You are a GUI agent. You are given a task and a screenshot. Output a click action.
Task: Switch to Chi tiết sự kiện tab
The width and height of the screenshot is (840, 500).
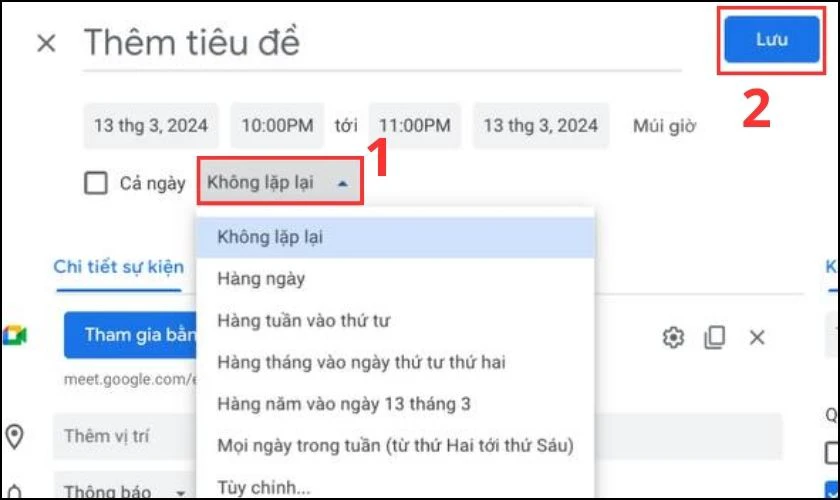[118, 267]
